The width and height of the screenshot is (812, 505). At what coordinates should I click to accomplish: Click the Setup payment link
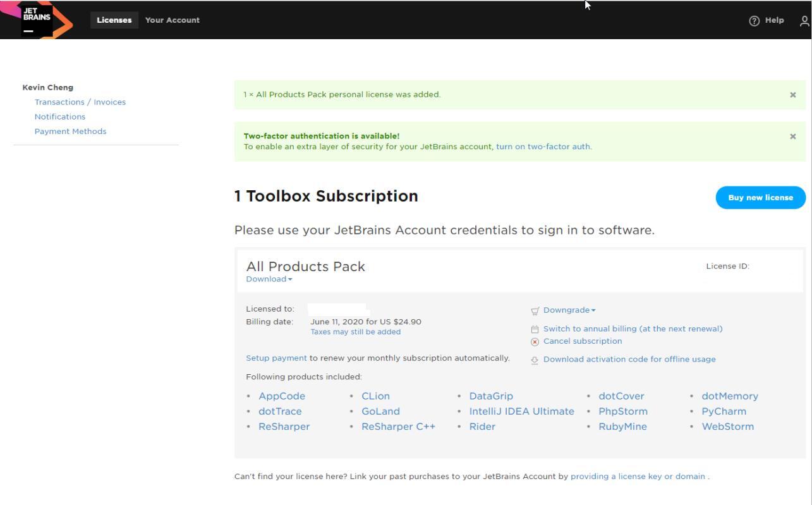click(276, 358)
